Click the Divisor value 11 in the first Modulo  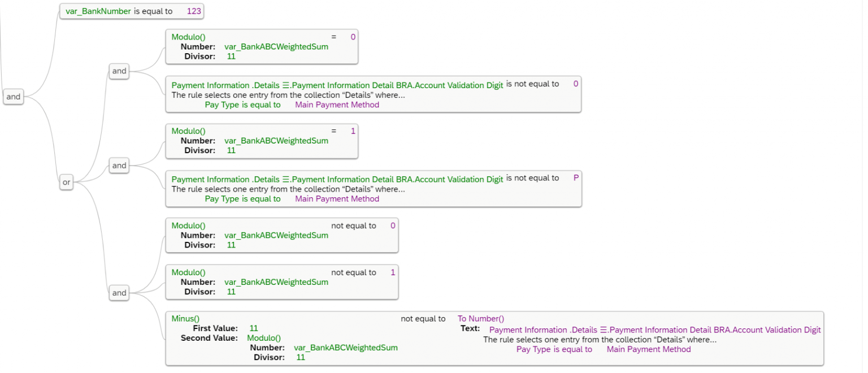231,56
